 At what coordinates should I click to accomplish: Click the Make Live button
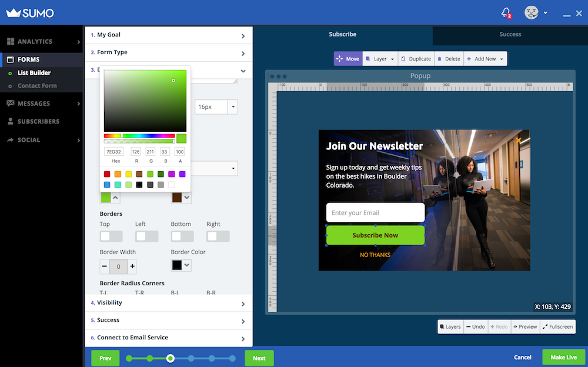pyautogui.click(x=564, y=357)
